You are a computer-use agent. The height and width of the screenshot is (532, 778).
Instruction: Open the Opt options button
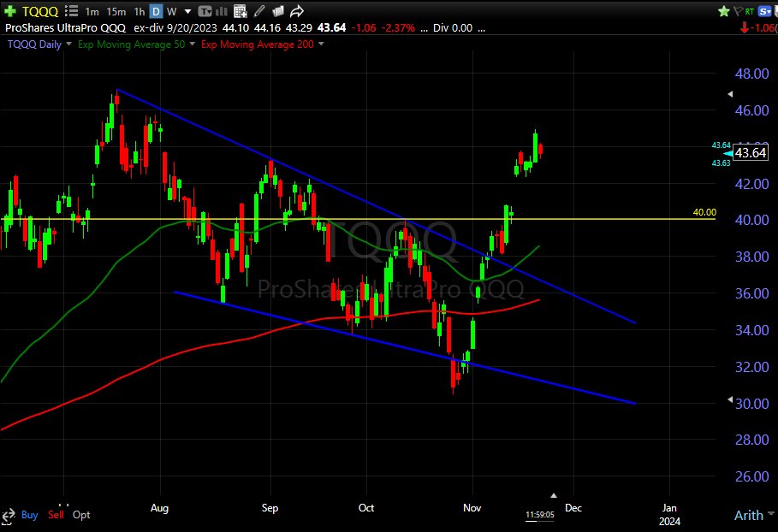point(81,515)
